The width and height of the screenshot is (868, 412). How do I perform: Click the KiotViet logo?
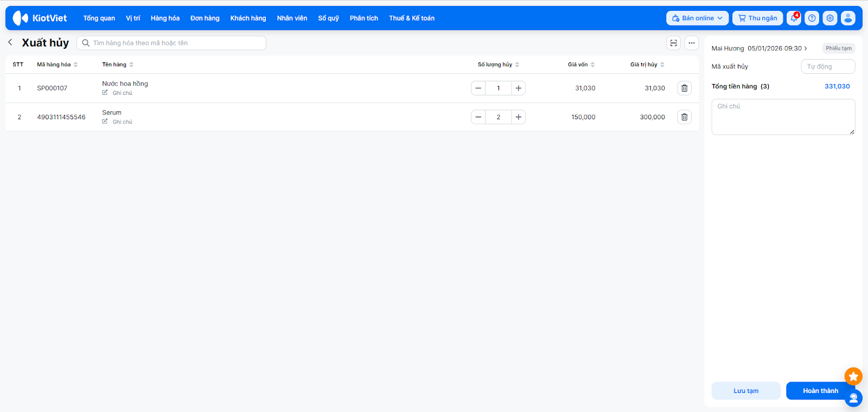(x=40, y=18)
